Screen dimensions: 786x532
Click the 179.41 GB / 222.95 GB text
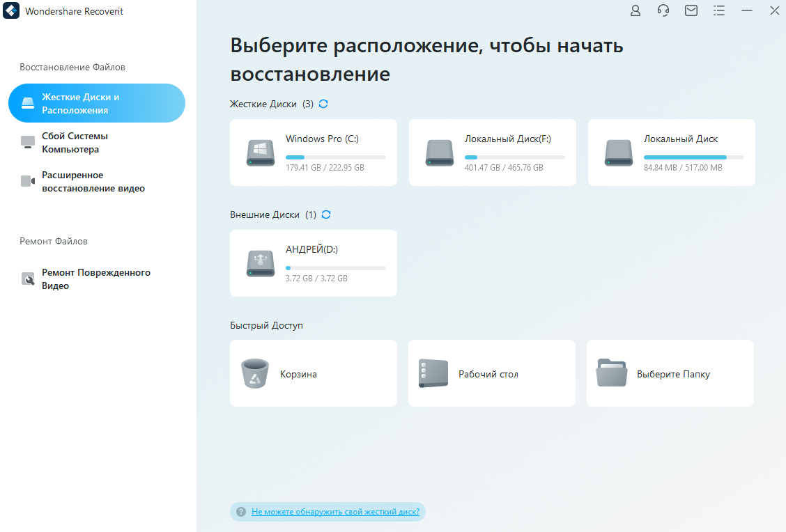point(325,168)
